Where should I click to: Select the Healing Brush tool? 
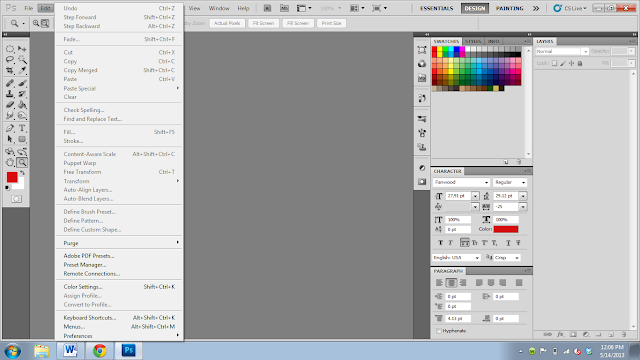pos(10,83)
